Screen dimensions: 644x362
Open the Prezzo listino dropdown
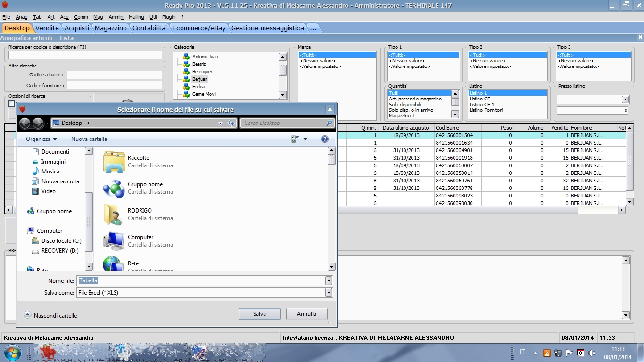pos(625,99)
